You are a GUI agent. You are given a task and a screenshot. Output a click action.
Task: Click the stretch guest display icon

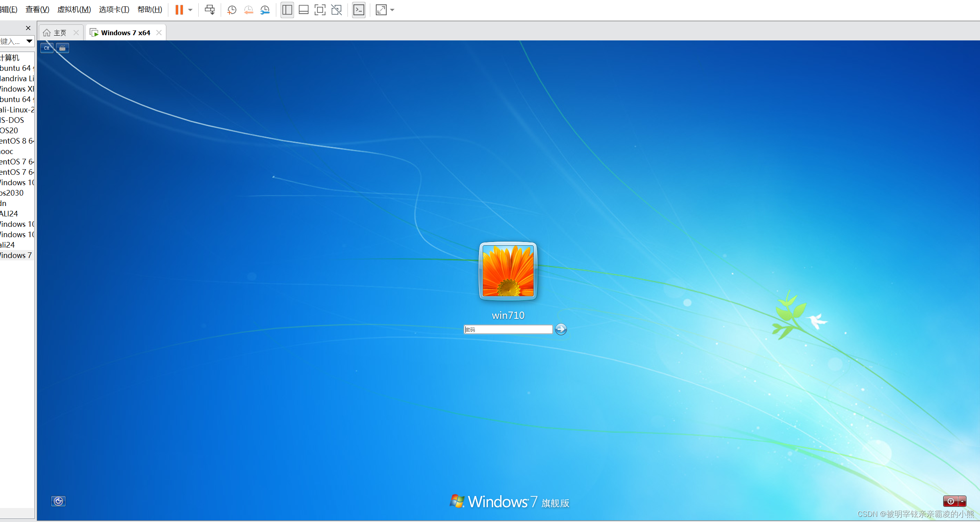pyautogui.click(x=381, y=10)
